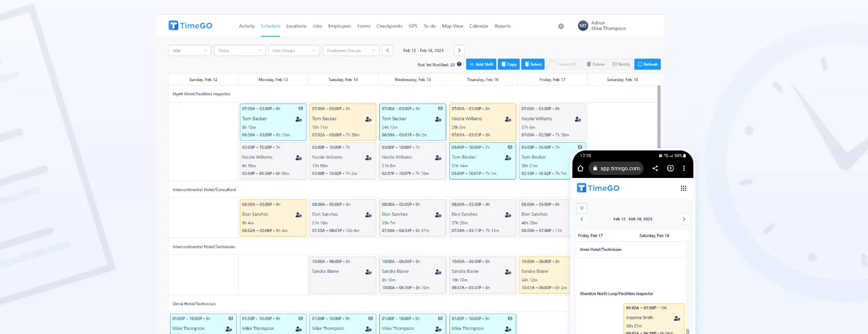This screenshot has height=334, width=868.
Task: Click the Notify button
Action: click(x=621, y=64)
